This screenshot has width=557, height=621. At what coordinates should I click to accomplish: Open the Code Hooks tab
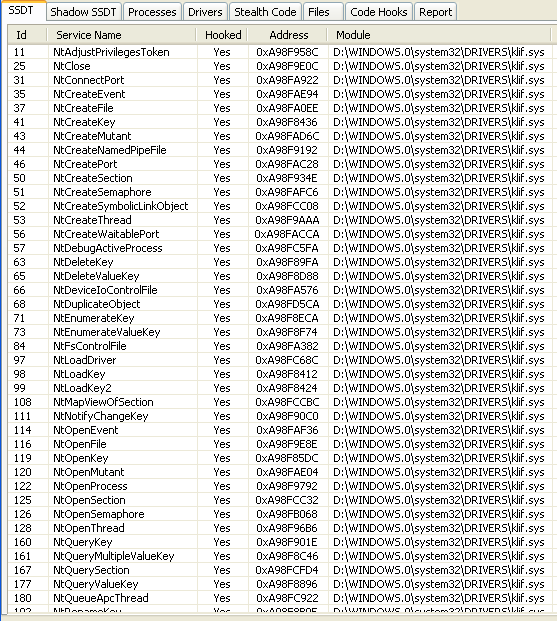(x=379, y=12)
